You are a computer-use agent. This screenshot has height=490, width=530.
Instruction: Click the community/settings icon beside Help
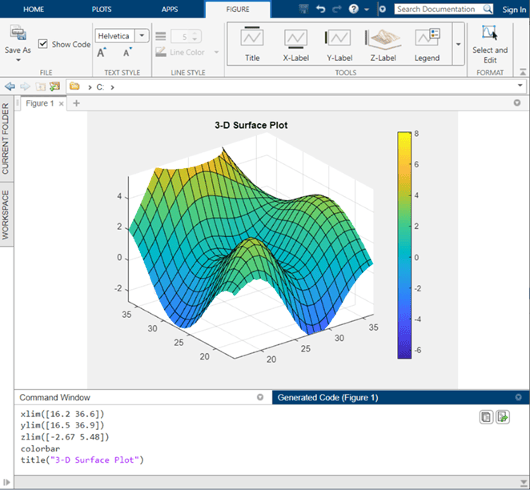pos(382,9)
